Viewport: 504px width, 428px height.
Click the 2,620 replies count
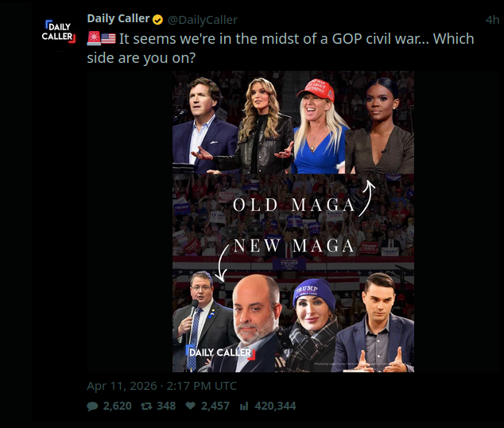click(x=118, y=407)
